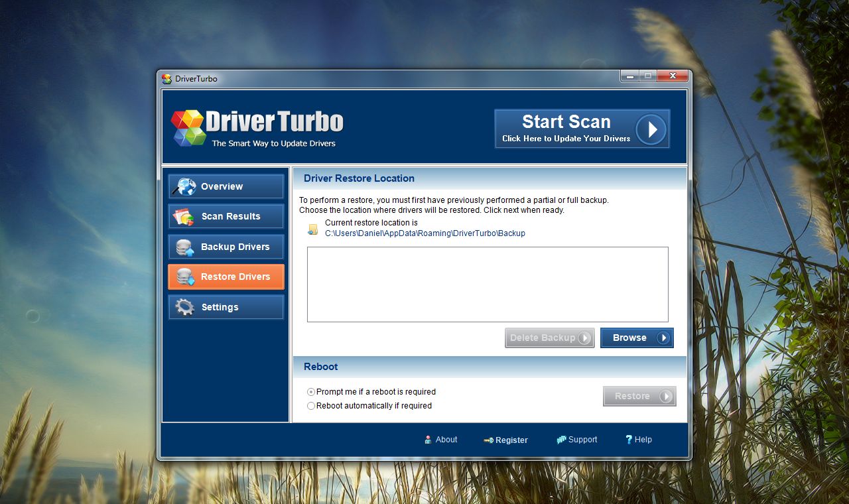Close the DriverTurbo window
The image size is (849, 504).
point(673,76)
